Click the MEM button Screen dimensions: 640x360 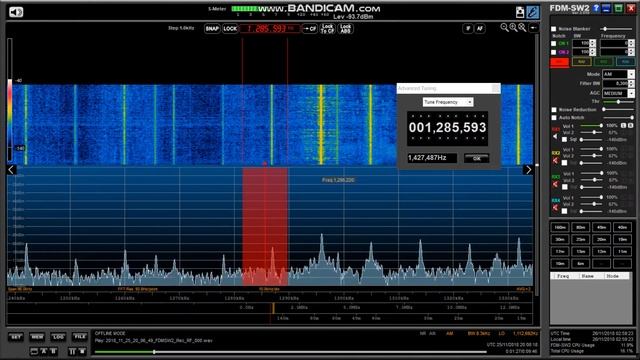coord(37,337)
